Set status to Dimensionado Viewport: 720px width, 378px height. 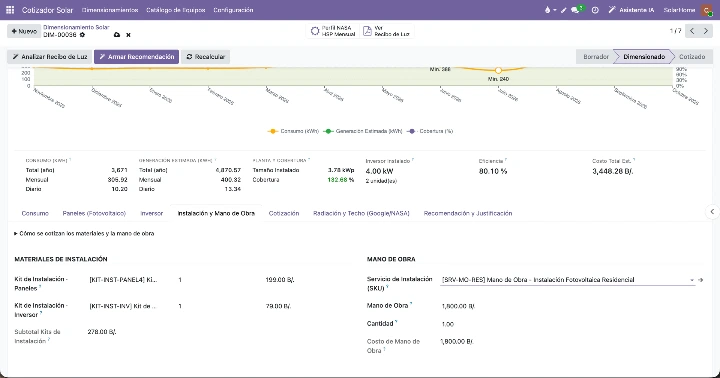click(x=644, y=56)
